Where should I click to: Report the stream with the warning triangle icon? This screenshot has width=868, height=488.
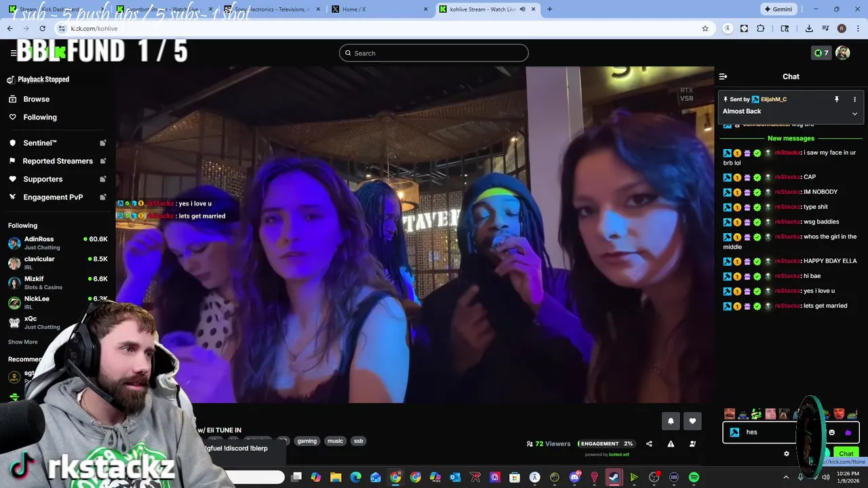pyautogui.click(x=671, y=444)
